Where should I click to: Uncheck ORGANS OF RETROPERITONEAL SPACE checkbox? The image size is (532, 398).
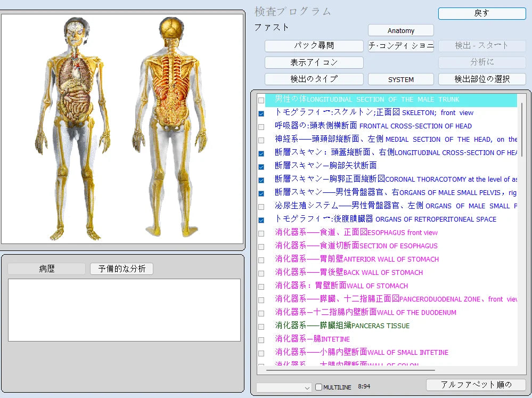pyautogui.click(x=261, y=220)
